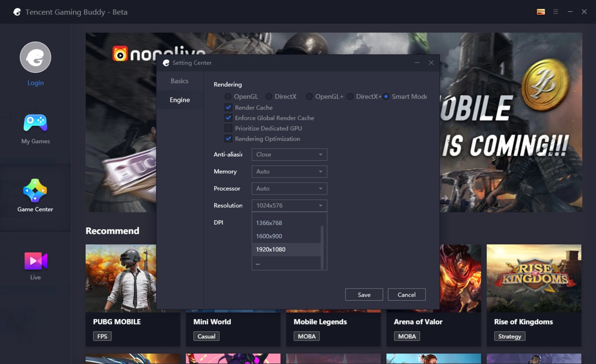Click the Login profile avatar icon
The height and width of the screenshot is (364, 596).
tap(36, 57)
